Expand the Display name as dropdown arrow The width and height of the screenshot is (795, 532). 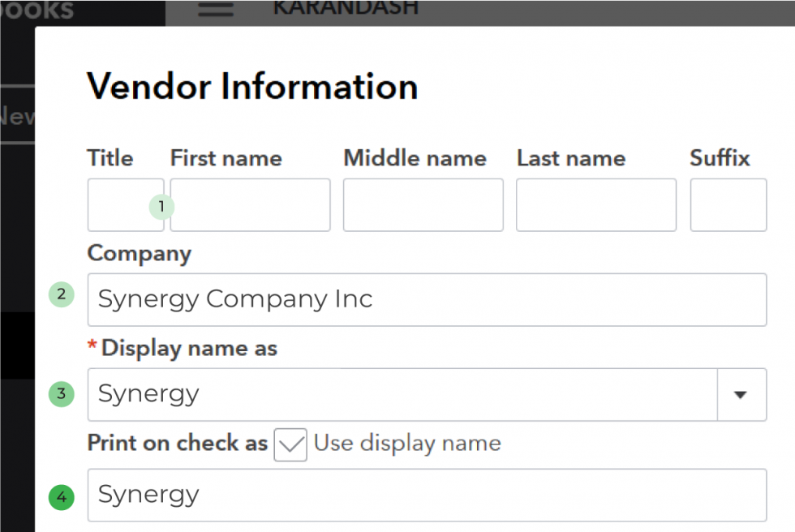[741, 395]
